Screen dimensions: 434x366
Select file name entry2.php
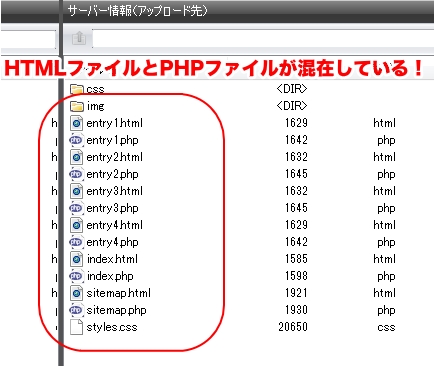(112, 174)
